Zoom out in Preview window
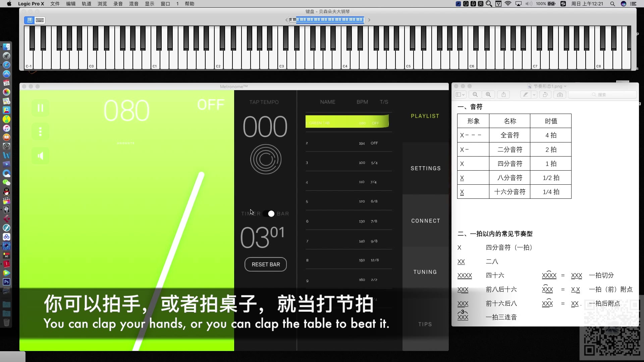 coord(475,95)
